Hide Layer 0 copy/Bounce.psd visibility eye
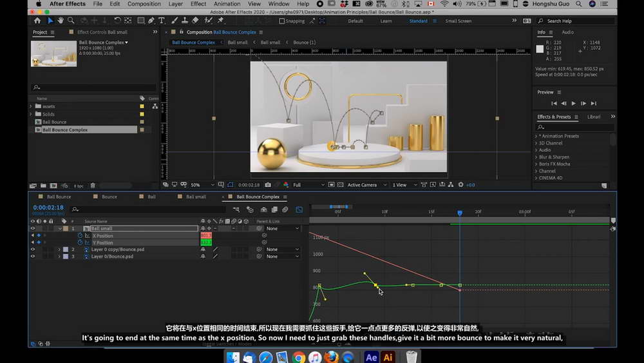Screen dimensions: 644x363 (x=33, y=250)
